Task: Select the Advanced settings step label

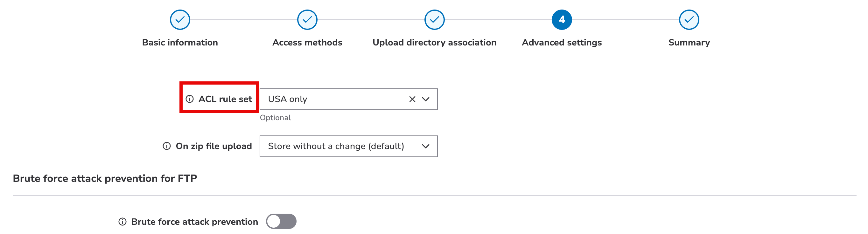Action: coord(561,42)
